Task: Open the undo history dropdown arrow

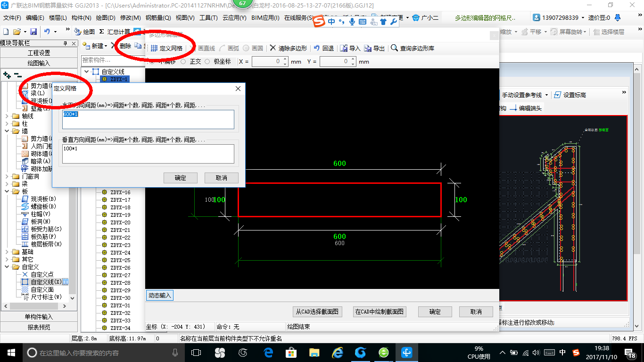Action: [55, 32]
